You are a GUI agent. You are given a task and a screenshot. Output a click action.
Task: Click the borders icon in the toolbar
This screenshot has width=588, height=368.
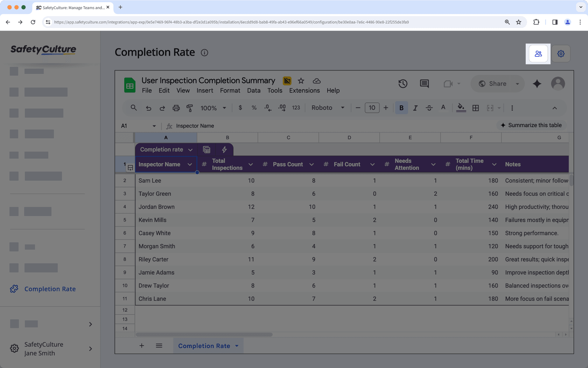coord(475,108)
